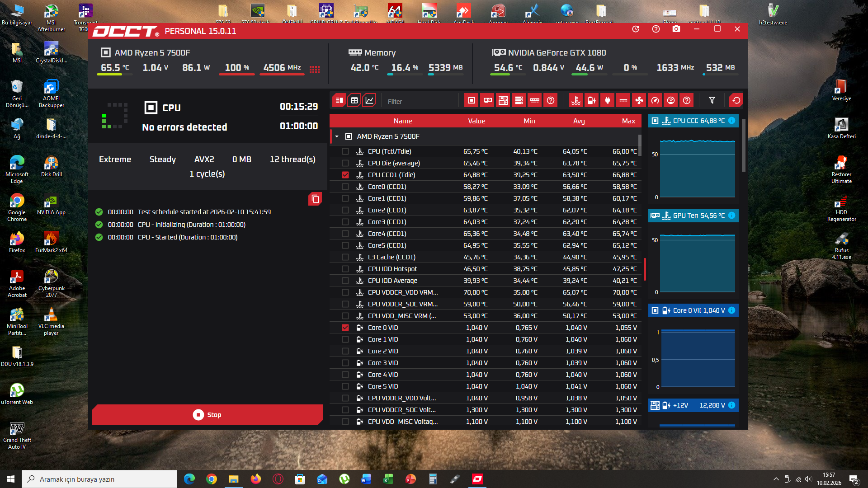Sort sensors by the Name column header
Screen dimensions: 868x488
click(402, 121)
